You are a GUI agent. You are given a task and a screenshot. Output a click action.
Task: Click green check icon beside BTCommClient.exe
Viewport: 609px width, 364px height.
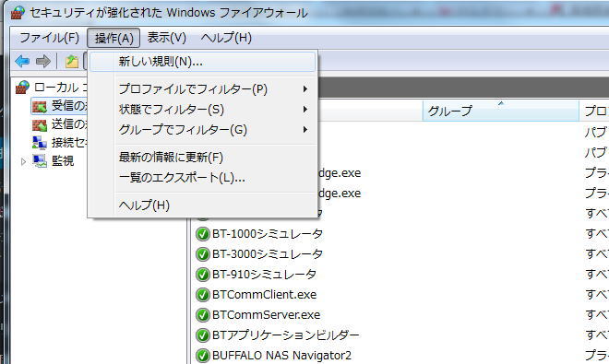point(203,295)
